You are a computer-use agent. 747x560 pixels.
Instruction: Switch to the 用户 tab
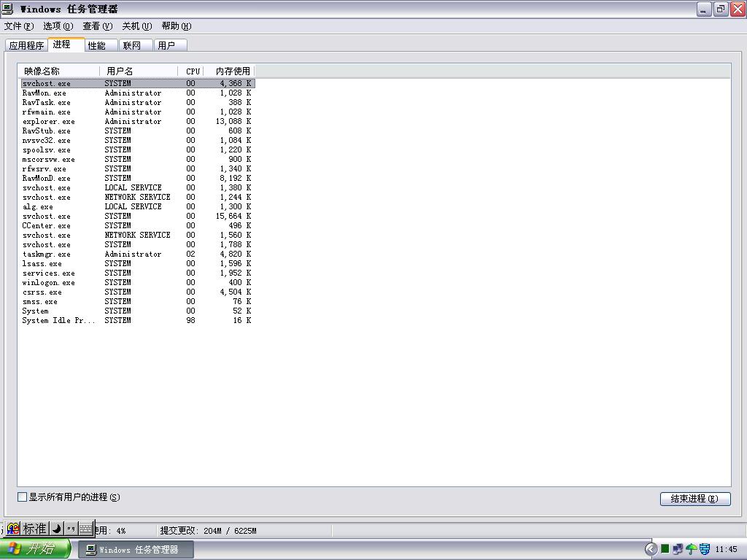coord(170,45)
